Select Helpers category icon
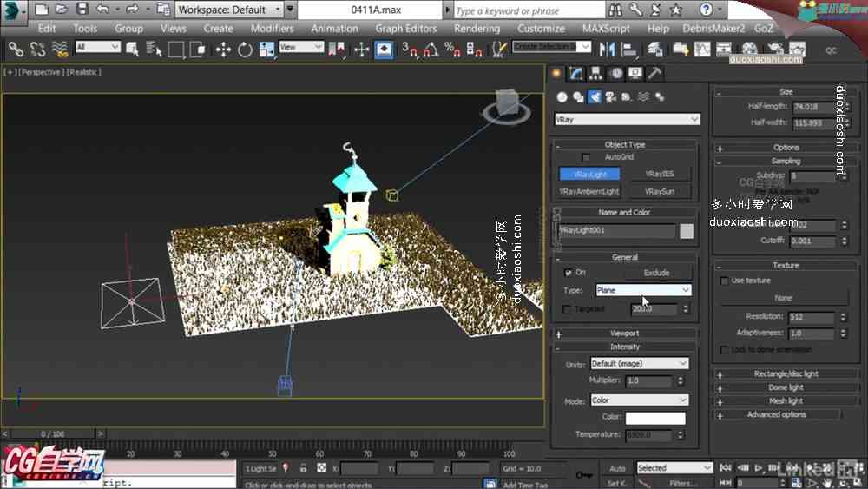Screen dimensions: 868x489 click(x=627, y=97)
